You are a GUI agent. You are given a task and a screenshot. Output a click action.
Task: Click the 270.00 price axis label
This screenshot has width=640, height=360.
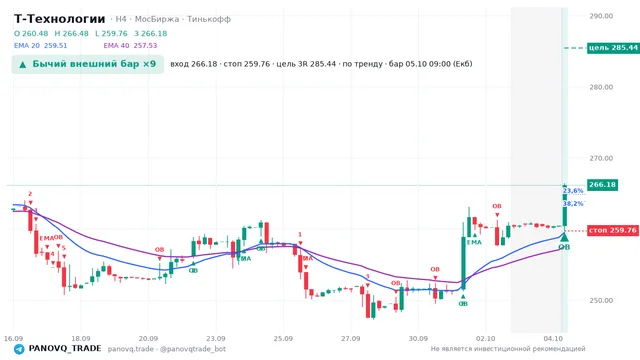(x=601, y=158)
